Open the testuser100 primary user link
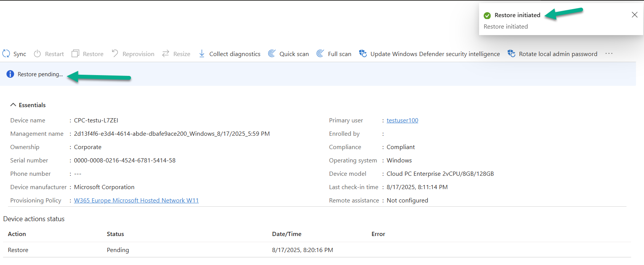Screen dimensions: 644x265 coord(402,120)
